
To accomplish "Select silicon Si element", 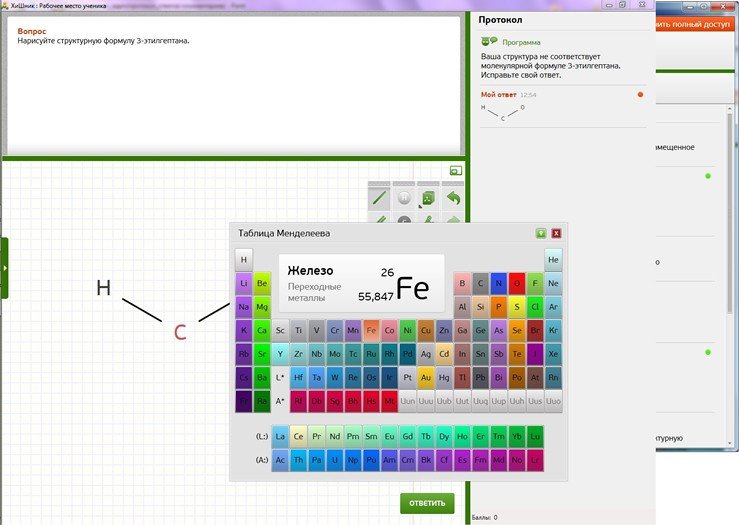I will click(480, 307).
